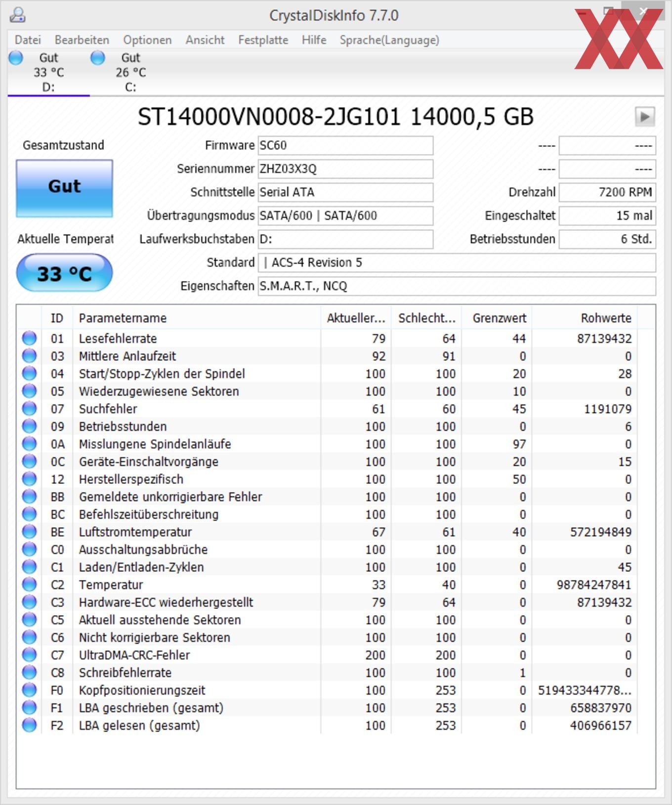Select the Luftstromtemperatur raw value 572194849
The image size is (672, 805).
pos(601,532)
